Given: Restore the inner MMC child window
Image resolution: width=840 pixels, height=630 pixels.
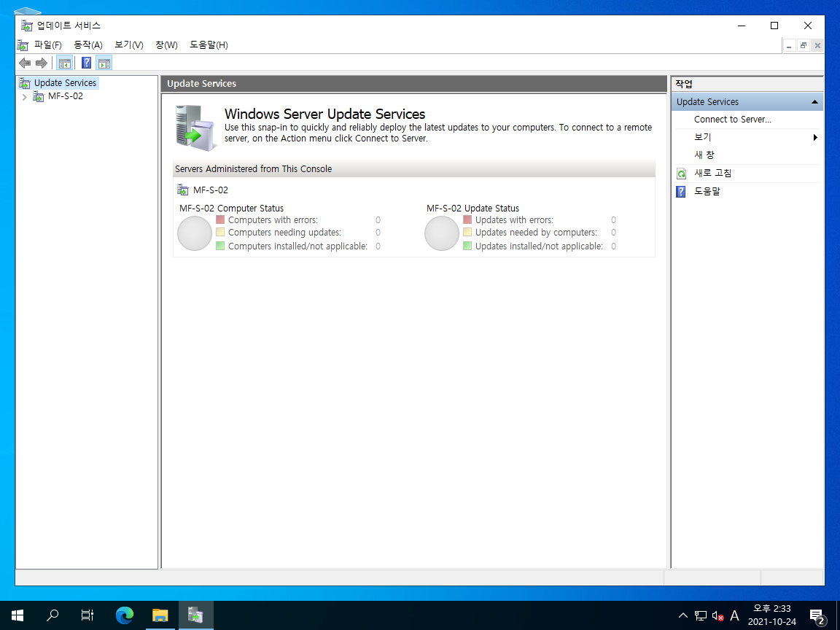Looking at the screenshot, I should pos(803,45).
